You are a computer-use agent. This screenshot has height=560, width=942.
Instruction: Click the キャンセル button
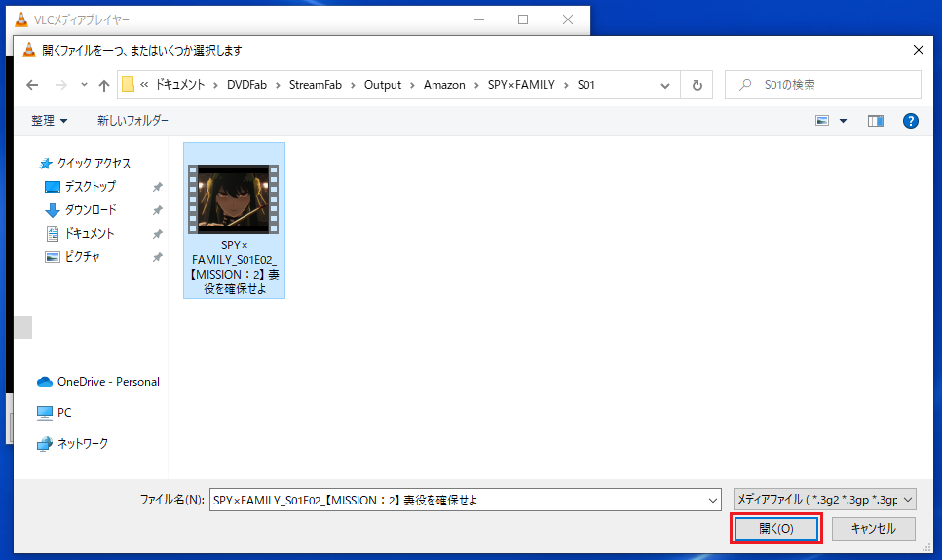coord(874,529)
